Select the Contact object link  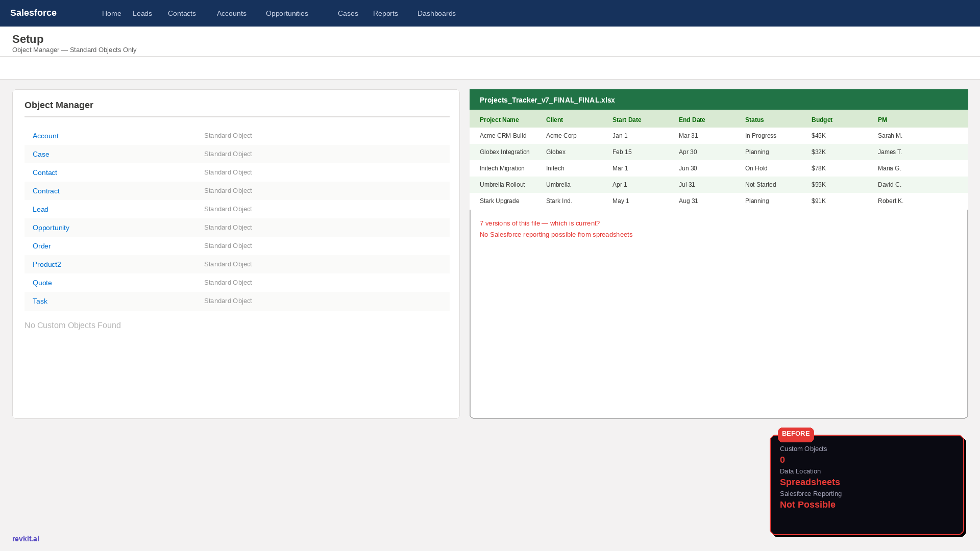(x=45, y=172)
